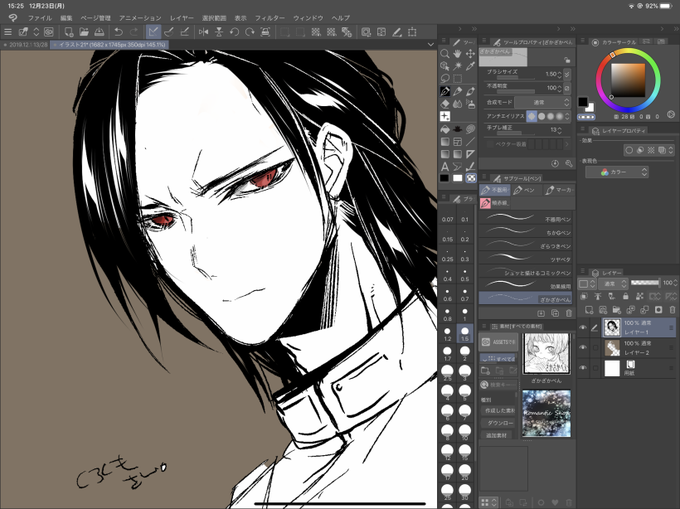Select strongest anti-aliasing option
Screen dimensions: 680x509
(x=559, y=116)
